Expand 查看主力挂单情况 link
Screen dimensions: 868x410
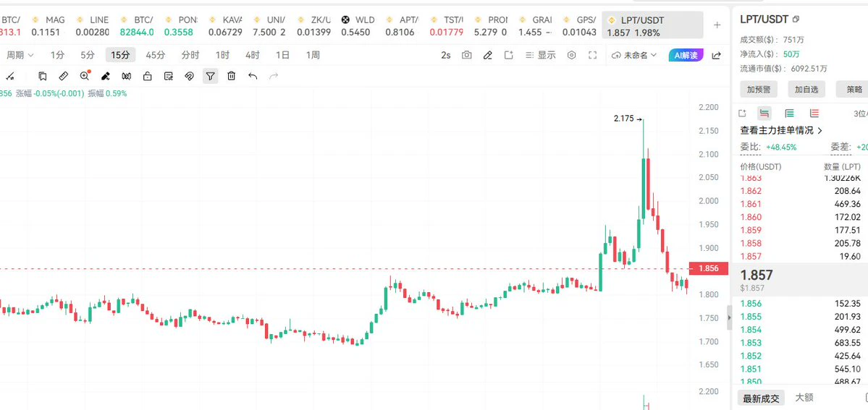pos(782,131)
